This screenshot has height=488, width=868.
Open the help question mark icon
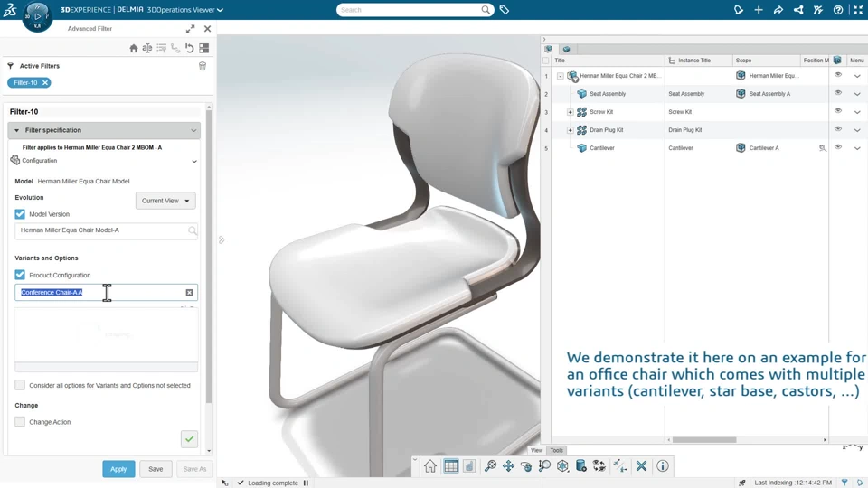coord(838,9)
